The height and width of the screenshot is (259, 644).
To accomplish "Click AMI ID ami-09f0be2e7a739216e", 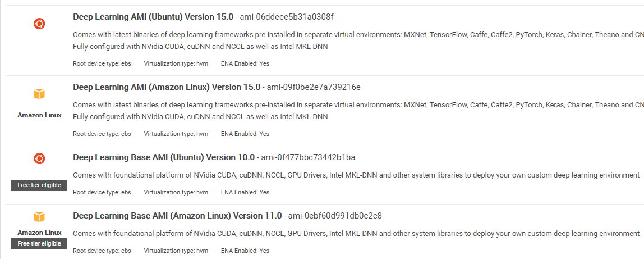I will pos(313,87).
